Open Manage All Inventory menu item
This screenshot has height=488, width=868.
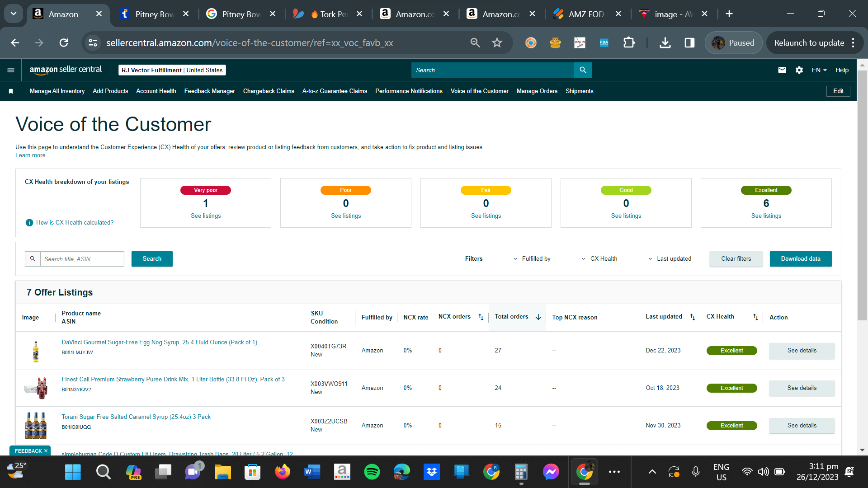[57, 91]
